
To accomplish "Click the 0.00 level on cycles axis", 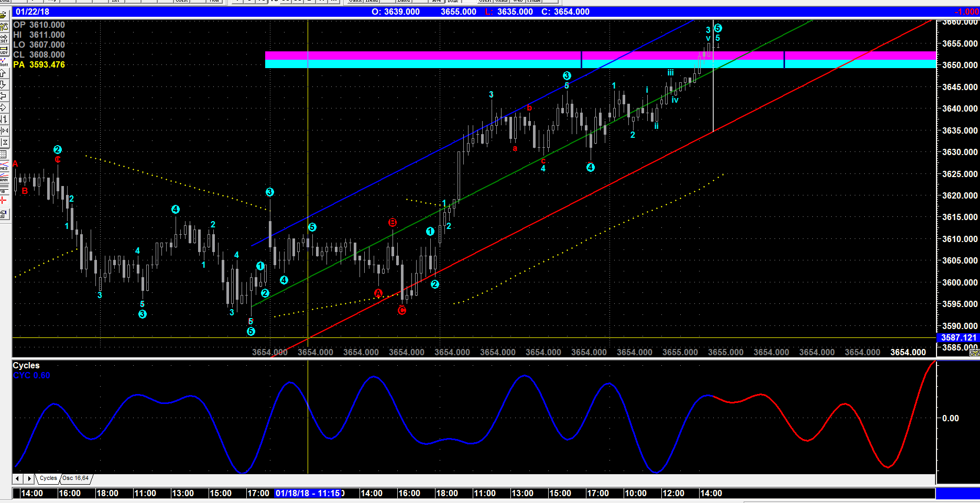I will [950, 418].
